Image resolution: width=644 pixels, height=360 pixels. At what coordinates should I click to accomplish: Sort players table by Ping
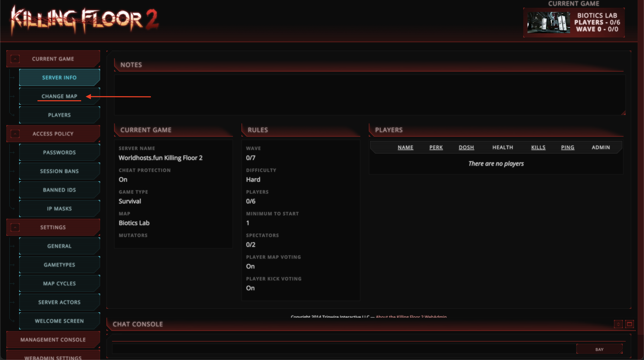click(568, 147)
